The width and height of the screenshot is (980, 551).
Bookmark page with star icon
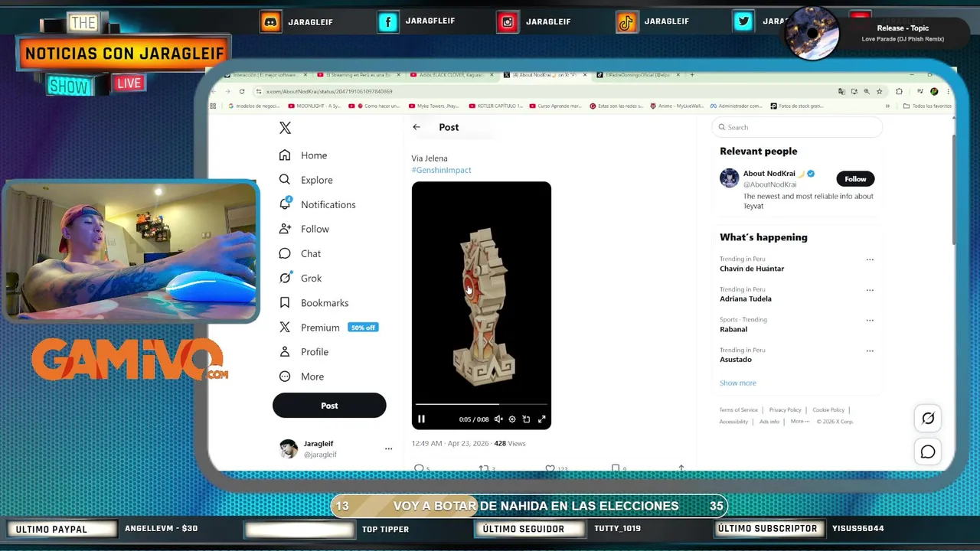click(x=879, y=91)
